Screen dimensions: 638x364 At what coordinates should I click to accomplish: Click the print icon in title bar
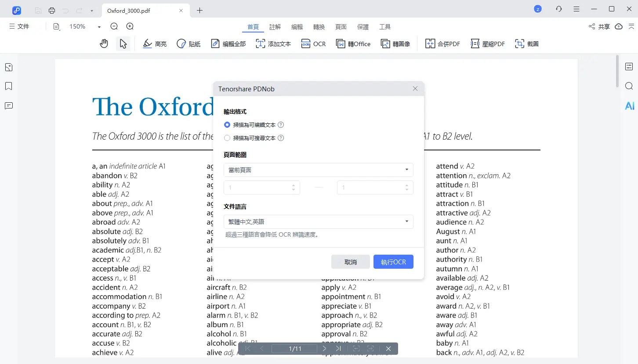coord(52,10)
